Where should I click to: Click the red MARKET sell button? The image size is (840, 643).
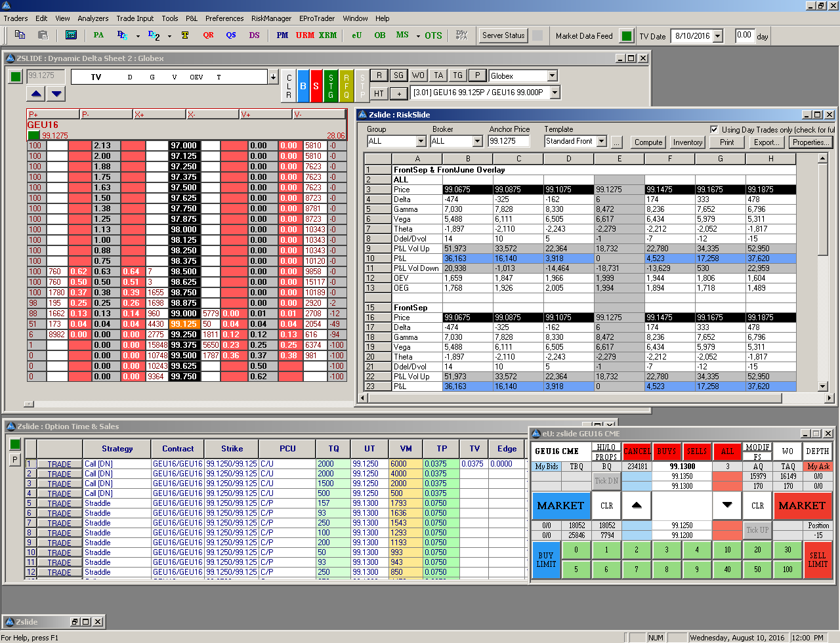[x=802, y=505]
